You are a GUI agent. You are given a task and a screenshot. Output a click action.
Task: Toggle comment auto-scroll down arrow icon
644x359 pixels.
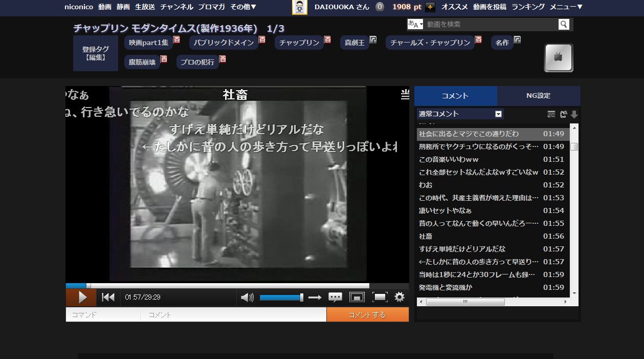tap(574, 114)
